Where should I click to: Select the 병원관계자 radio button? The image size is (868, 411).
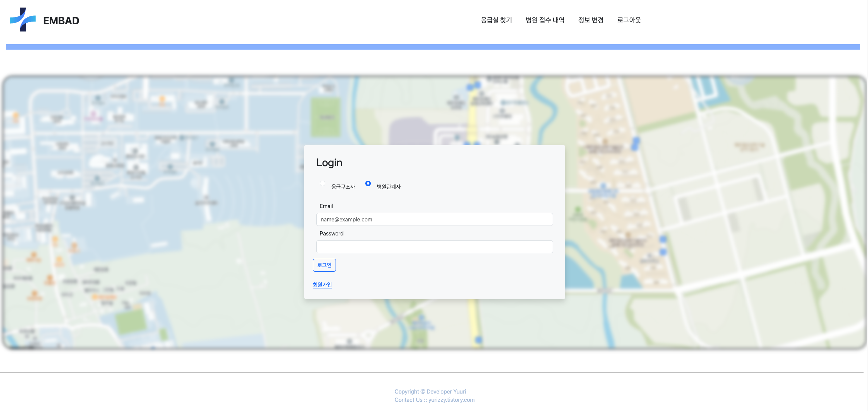[368, 183]
